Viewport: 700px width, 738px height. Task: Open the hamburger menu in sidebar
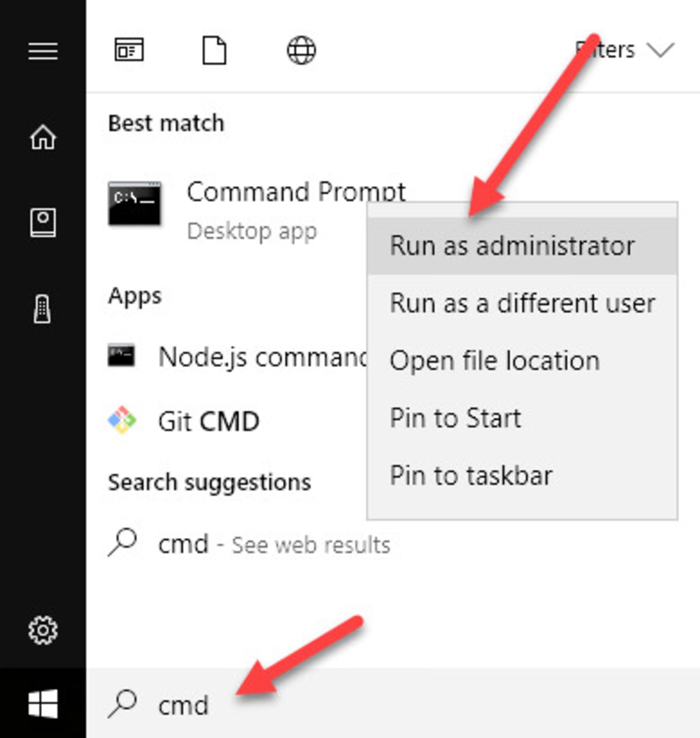[x=43, y=51]
